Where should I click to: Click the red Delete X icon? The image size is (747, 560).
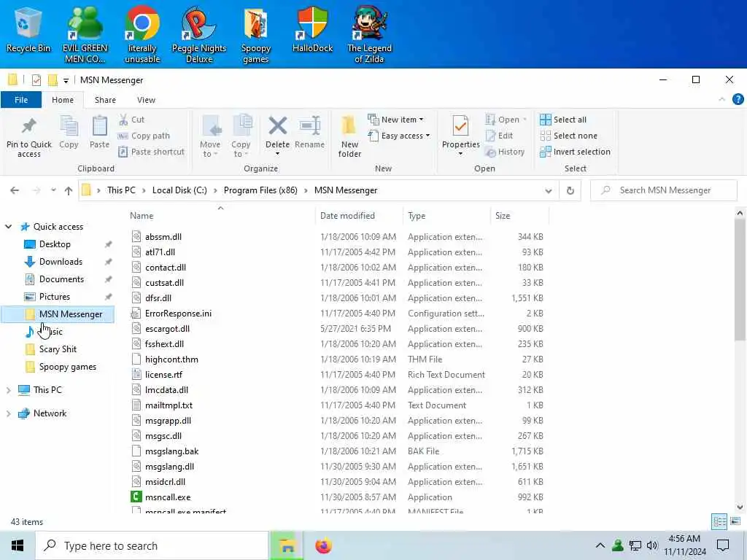click(x=277, y=126)
